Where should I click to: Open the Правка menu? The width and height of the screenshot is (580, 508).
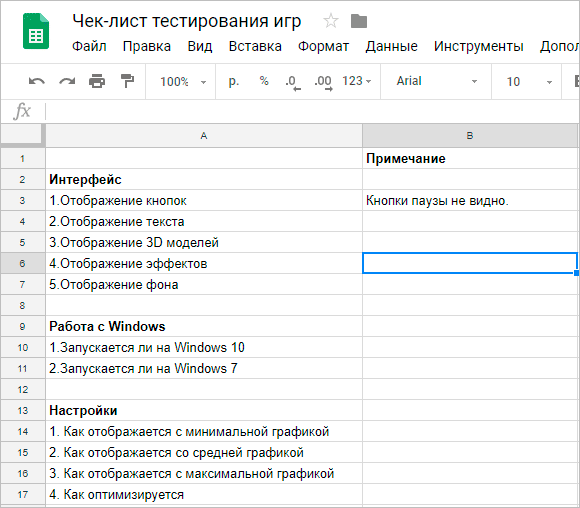point(147,46)
